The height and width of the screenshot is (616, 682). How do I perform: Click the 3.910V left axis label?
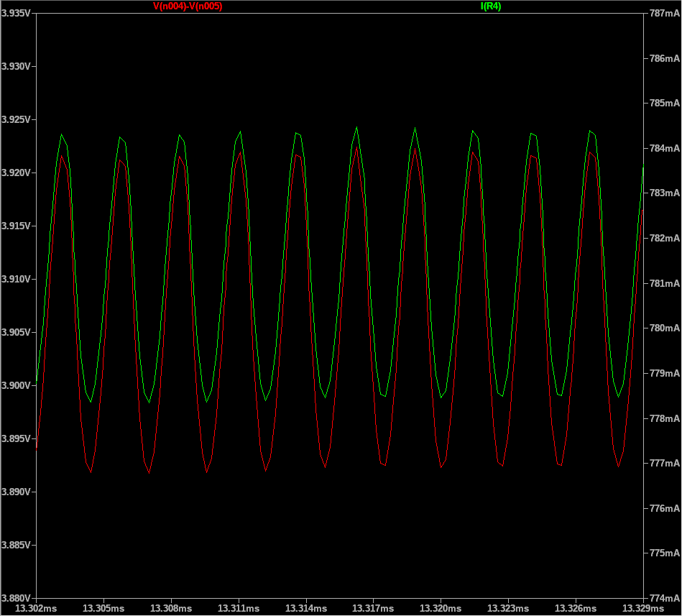coord(16,280)
